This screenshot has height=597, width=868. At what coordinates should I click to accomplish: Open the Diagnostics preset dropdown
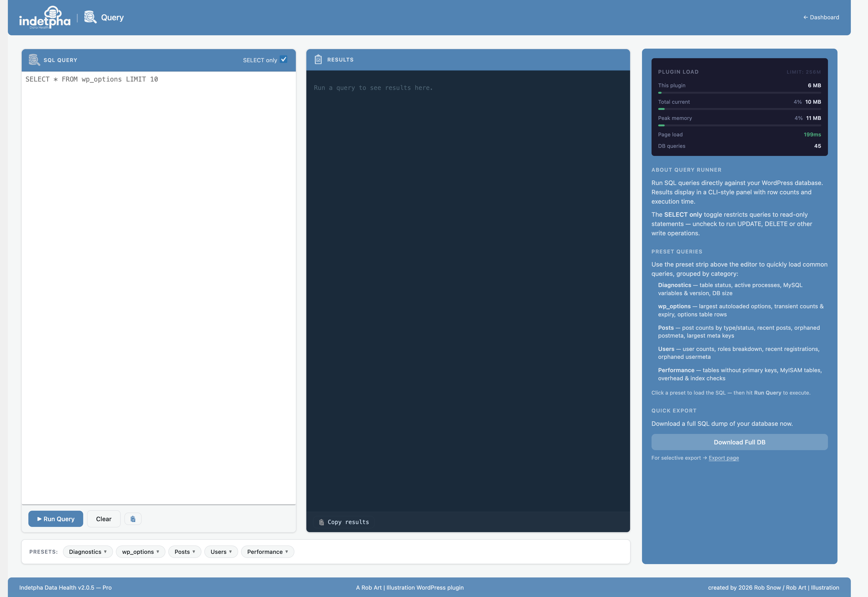88,552
